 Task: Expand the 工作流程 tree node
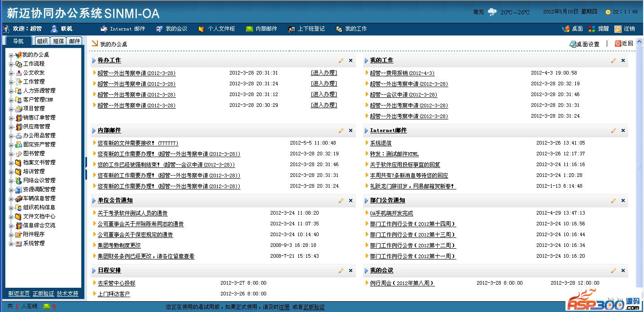pos(11,64)
